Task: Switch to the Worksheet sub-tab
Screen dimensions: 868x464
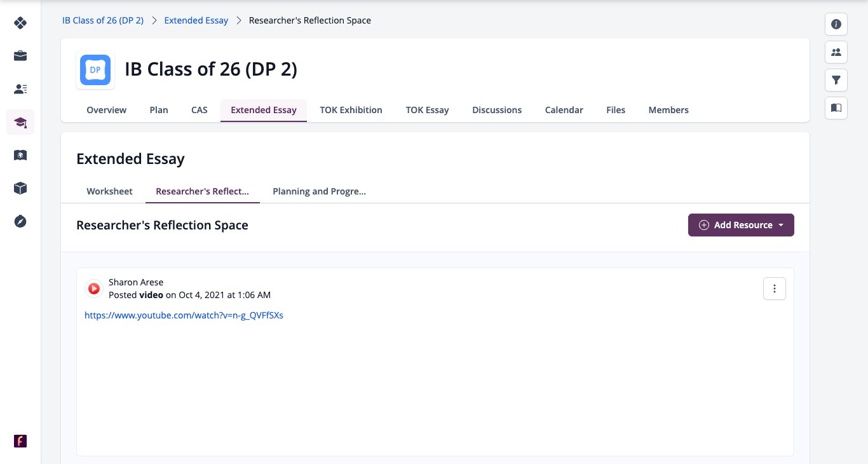Action: [x=109, y=191]
